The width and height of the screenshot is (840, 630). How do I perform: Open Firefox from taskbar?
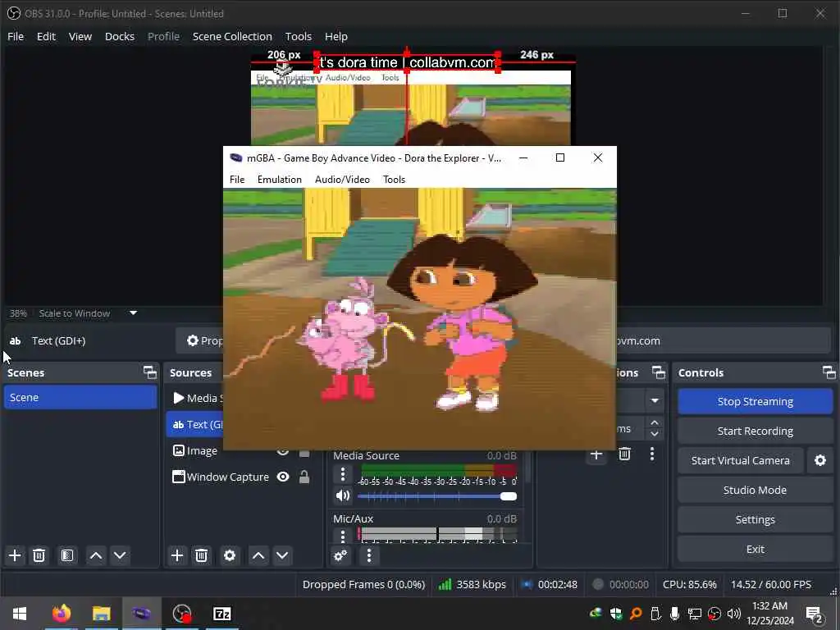tap(61, 614)
